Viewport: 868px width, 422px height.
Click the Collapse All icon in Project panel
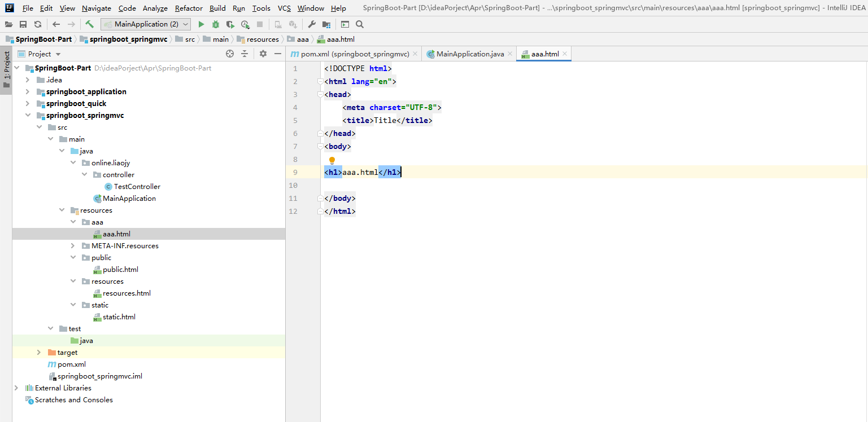click(245, 54)
